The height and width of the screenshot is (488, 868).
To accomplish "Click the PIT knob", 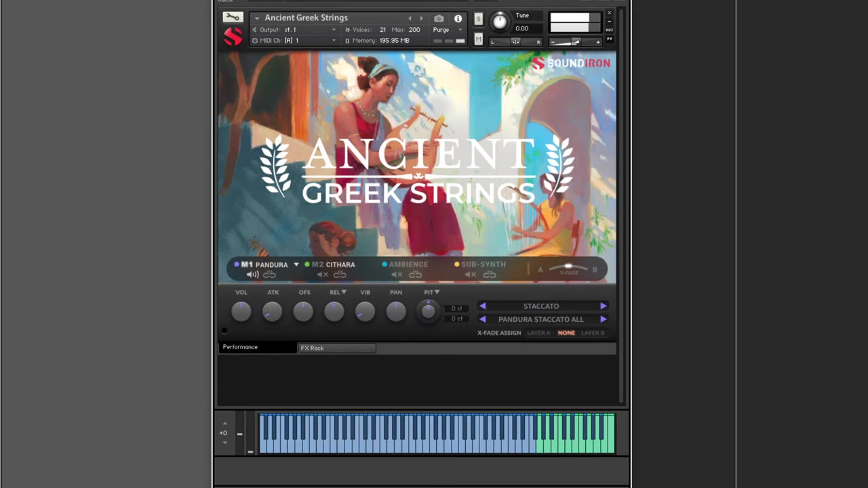I will point(428,311).
